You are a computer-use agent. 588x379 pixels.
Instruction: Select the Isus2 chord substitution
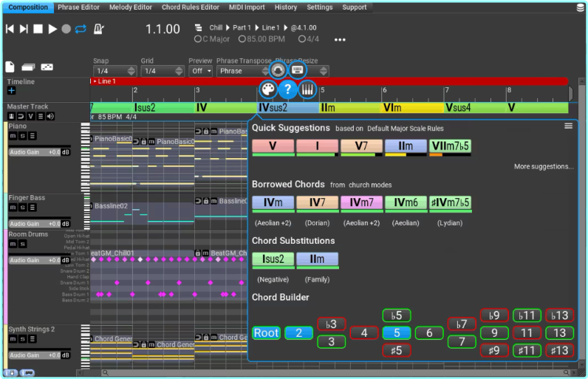(x=273, y=259)
